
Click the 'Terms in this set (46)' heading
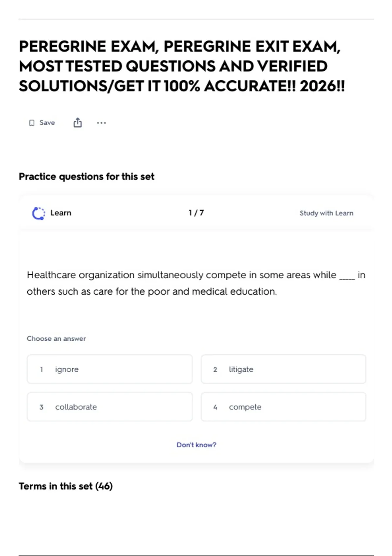(66, 486)
